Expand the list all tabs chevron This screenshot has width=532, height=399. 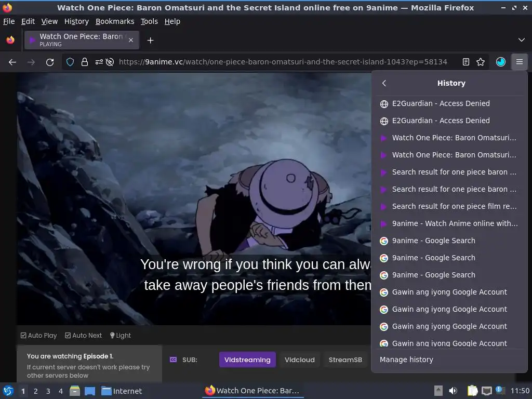522,40
